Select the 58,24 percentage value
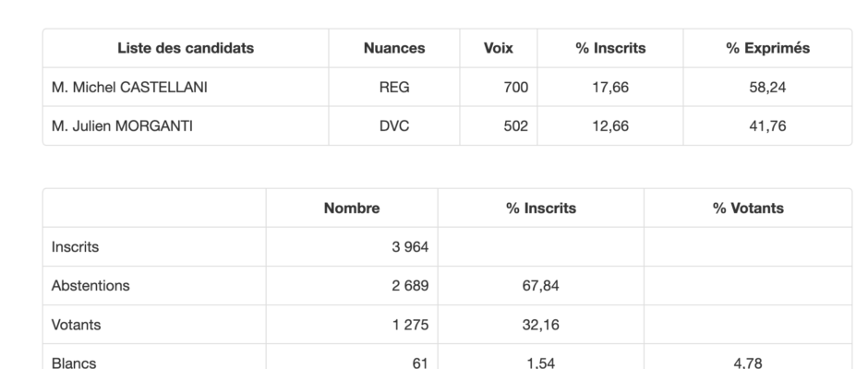 [x=767, y=88]
